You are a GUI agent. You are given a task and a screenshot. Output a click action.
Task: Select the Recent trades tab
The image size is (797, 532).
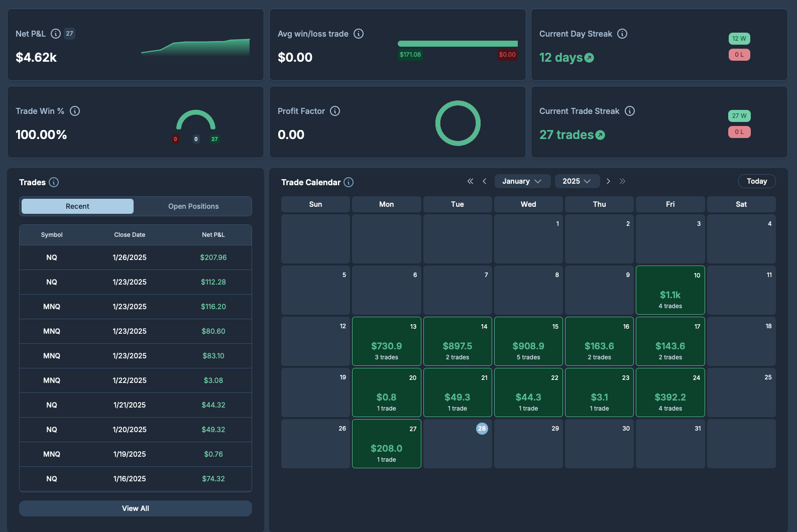[77, 206]
